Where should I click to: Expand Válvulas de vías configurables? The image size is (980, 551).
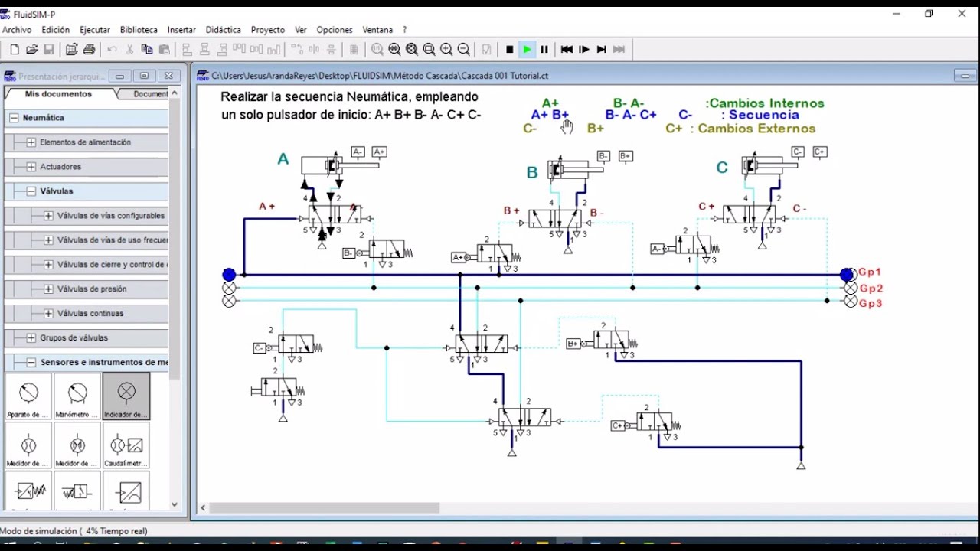tap(49, 216)
